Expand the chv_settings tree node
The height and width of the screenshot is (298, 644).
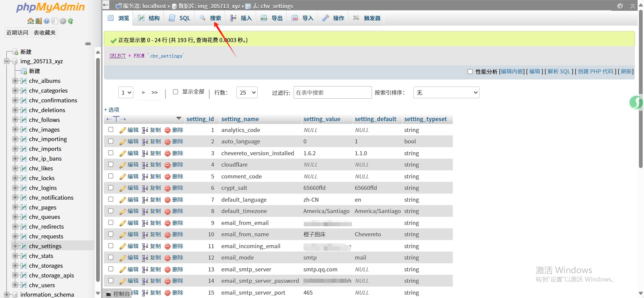pyautogui.click(x=15, y=246)
